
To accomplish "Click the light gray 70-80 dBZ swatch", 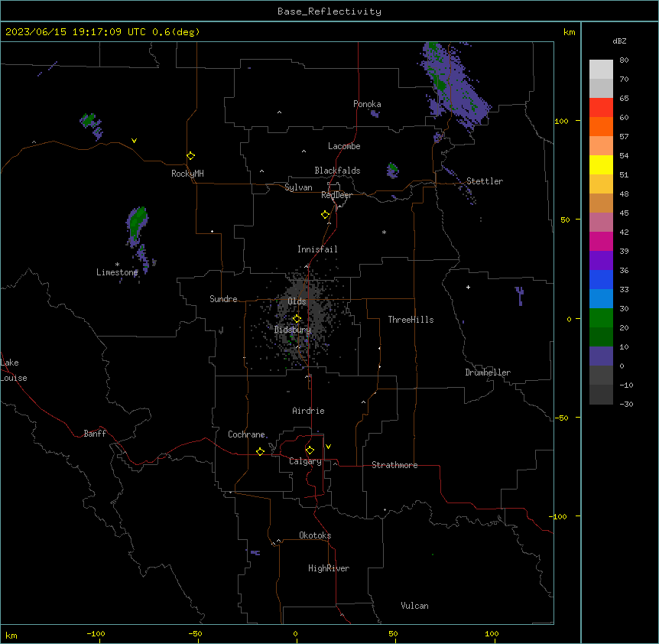I will click(601, 70).
